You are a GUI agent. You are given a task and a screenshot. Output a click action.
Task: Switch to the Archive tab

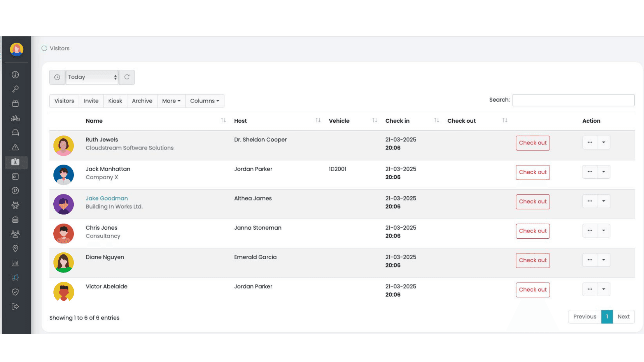[142, 101]
